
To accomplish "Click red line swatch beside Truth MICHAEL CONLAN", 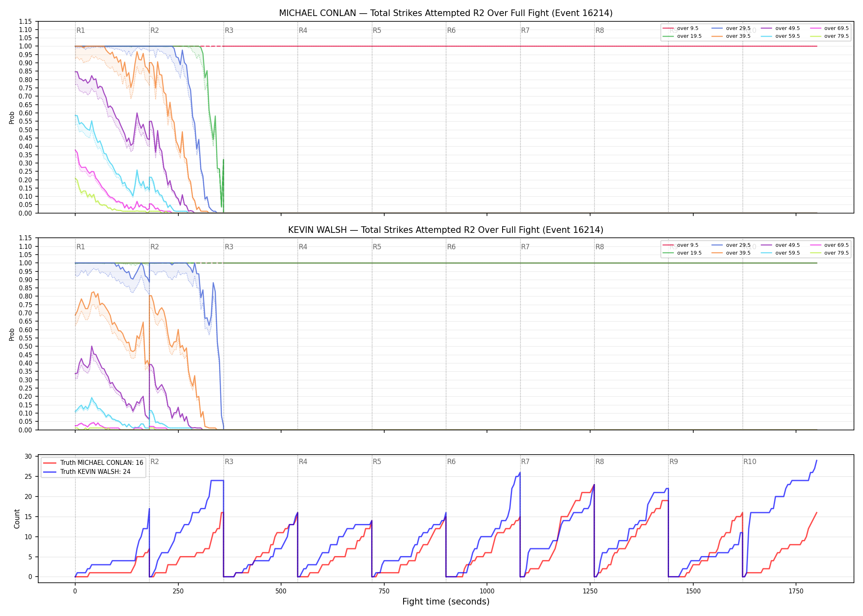I will [50, 463].
